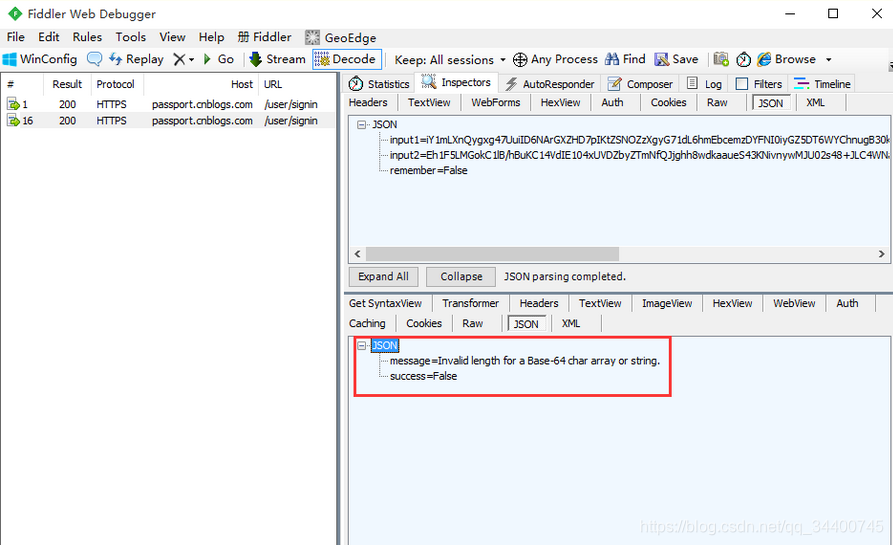The width and height of the screenshot is (893, 545).
Task: Open the Transformer response tab
Action: pyautogui.click(x=470, y=304)
